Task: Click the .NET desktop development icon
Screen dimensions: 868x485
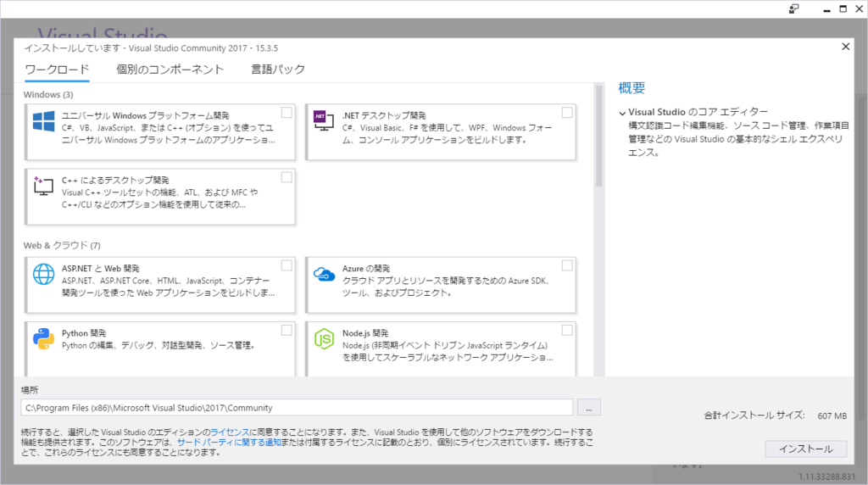Action: (324, 120)
